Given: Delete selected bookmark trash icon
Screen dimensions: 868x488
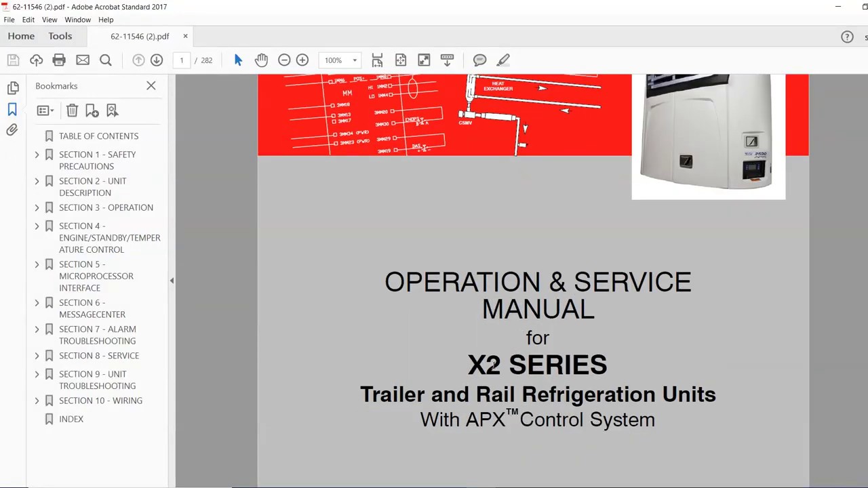Looking at the screenshot, I should click(x=72, y=110).
